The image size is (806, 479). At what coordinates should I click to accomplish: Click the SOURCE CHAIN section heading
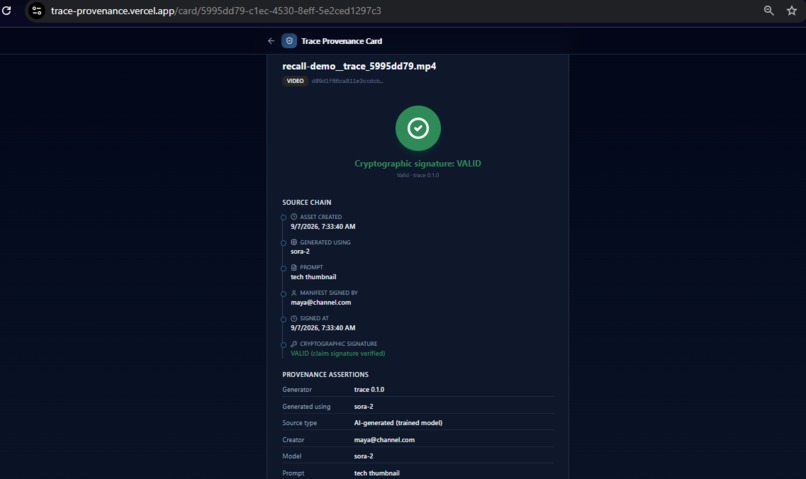(307, 202)
